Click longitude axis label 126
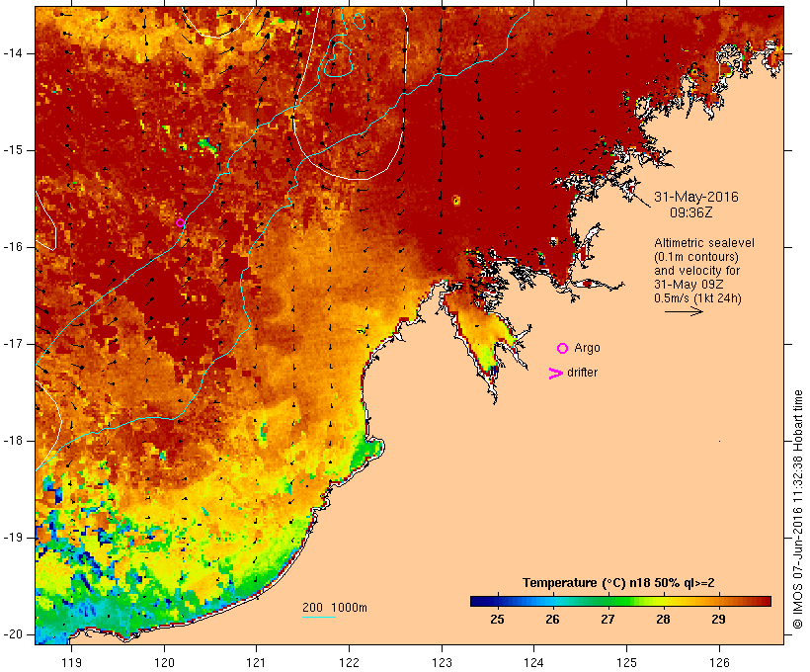 719,663
